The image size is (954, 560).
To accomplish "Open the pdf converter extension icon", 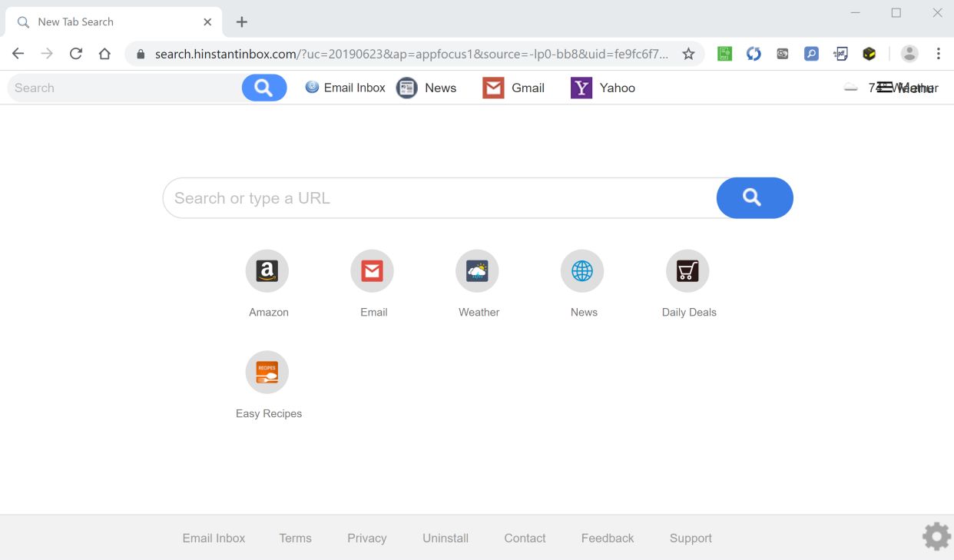I will [840, 54].
